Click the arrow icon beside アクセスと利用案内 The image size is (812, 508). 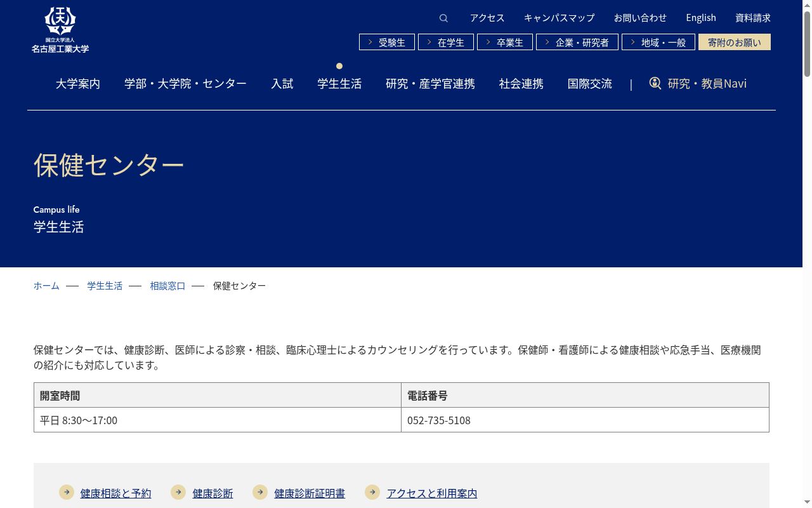pos(372,492)
